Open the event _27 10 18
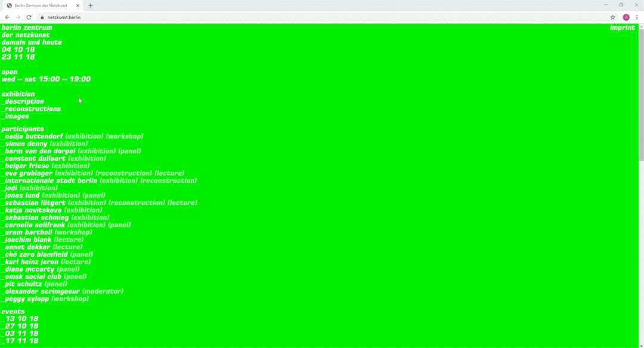 [20, 327]
